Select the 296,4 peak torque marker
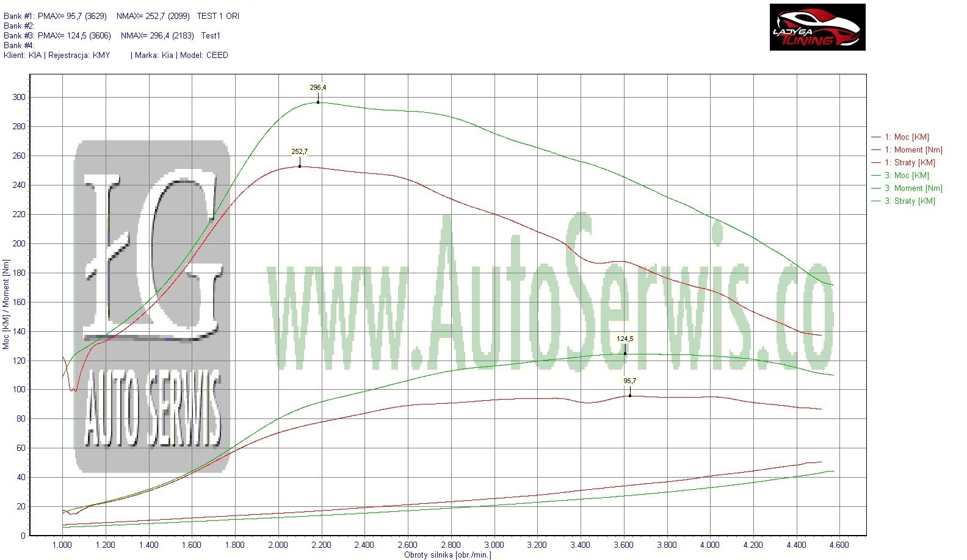This screenshot has width=967, height=560. (317, 88)
